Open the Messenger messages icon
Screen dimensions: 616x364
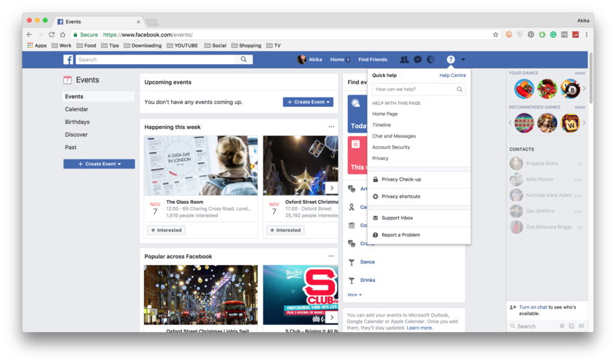[x=418, y=59]
